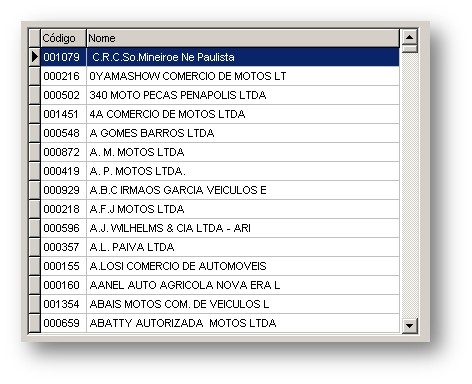
Task: Click the scroll down arrow button
Action: [x=409, y=325]
